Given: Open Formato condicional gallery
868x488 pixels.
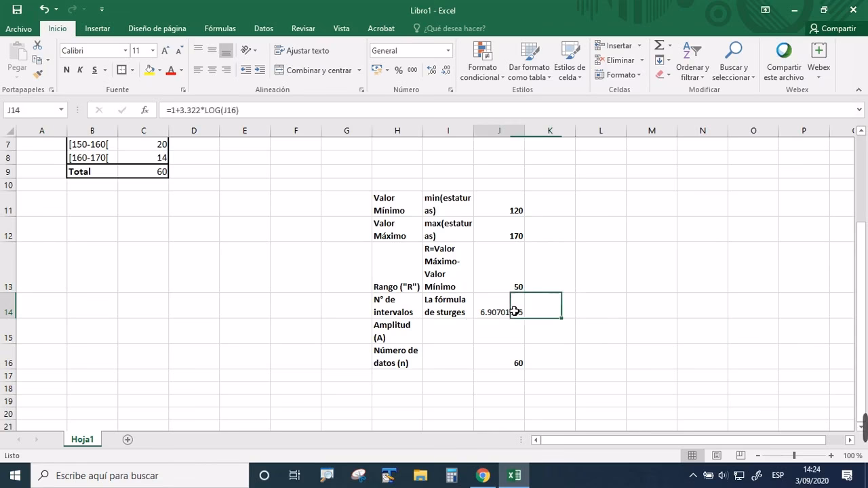Looking at the screenshot, I should click(x=481, y=60).
